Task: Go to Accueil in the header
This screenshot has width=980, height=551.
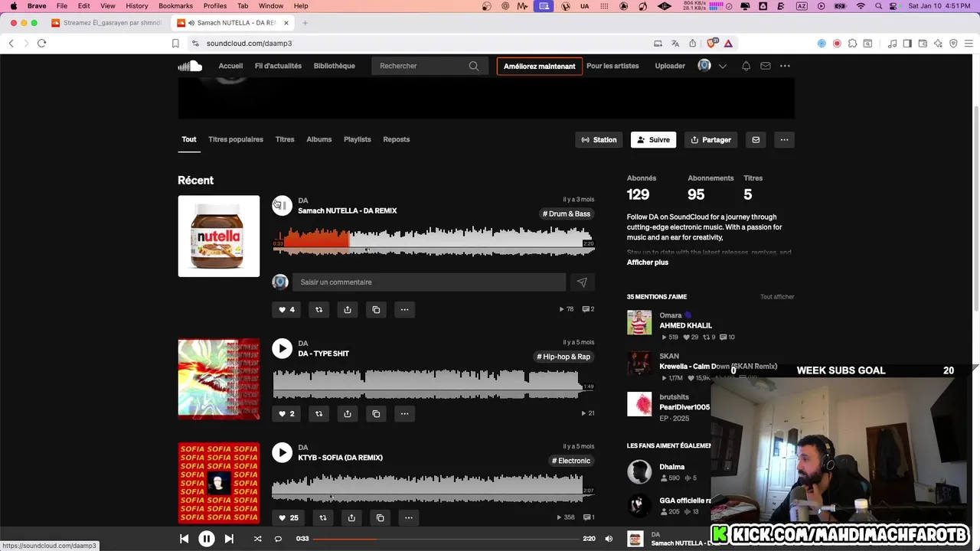Action: [230, 66]
